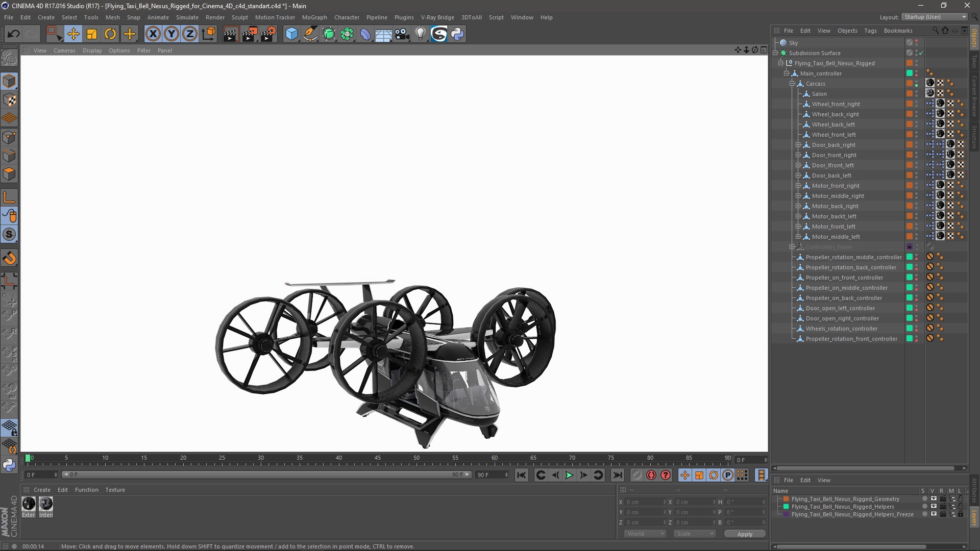
Task: Click the Floor environment icon
Action: pos(384,34)
